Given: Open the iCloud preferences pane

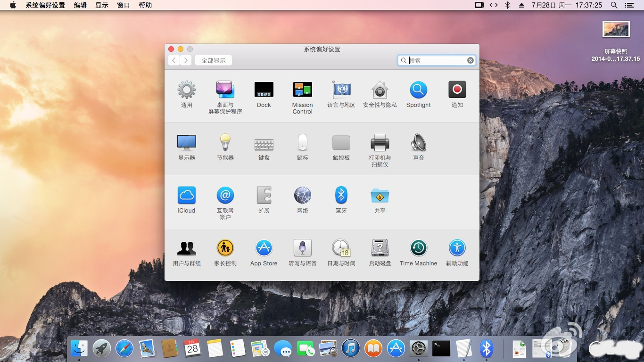Looking at the screenshot, I should [187, 195].
